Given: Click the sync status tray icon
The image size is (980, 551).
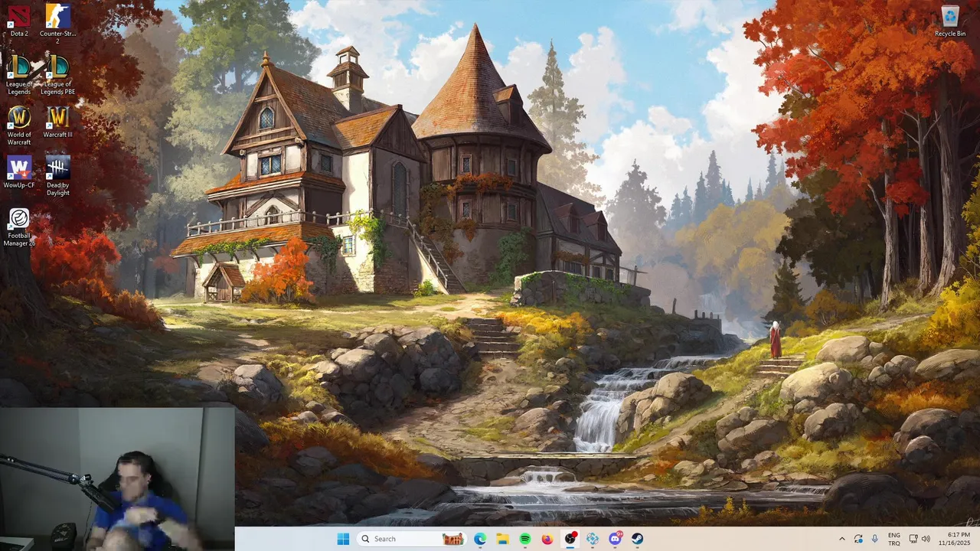Looking at the screenshot, I should (x=858, y=539).
